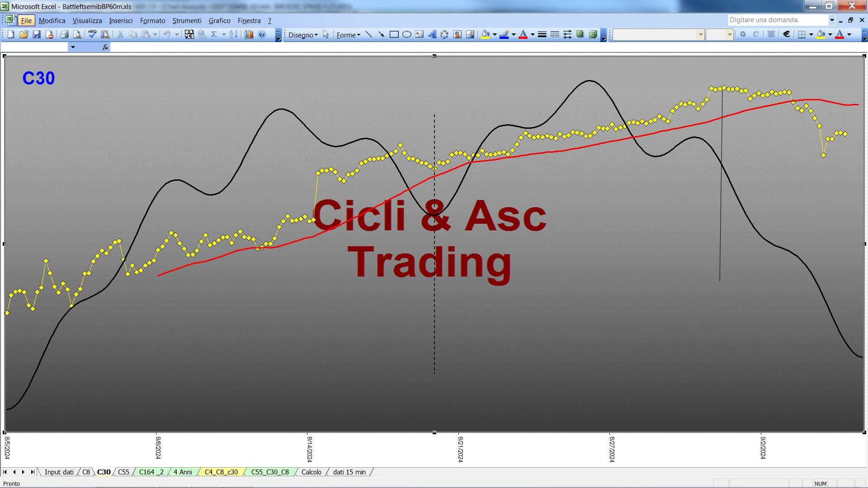Open the file permission icon
The height and width of the screenshot is (488, 868).
pyautogui.click(x=49, y=35)
